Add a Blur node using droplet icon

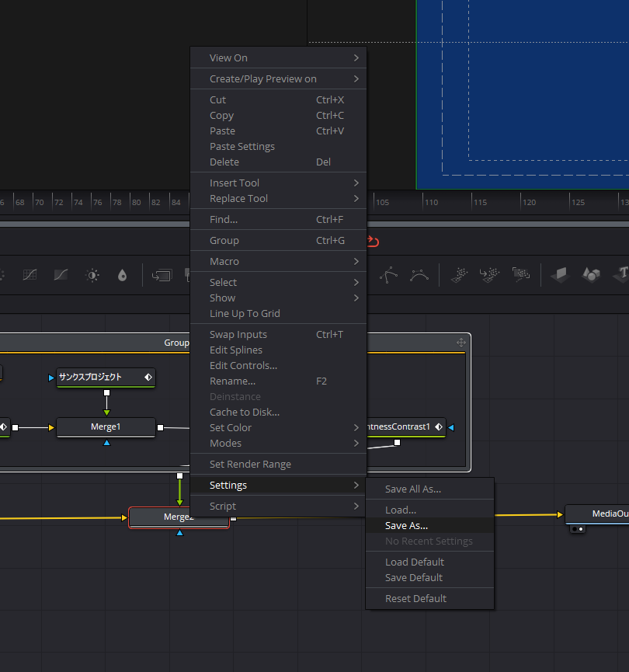coord(122,275)
